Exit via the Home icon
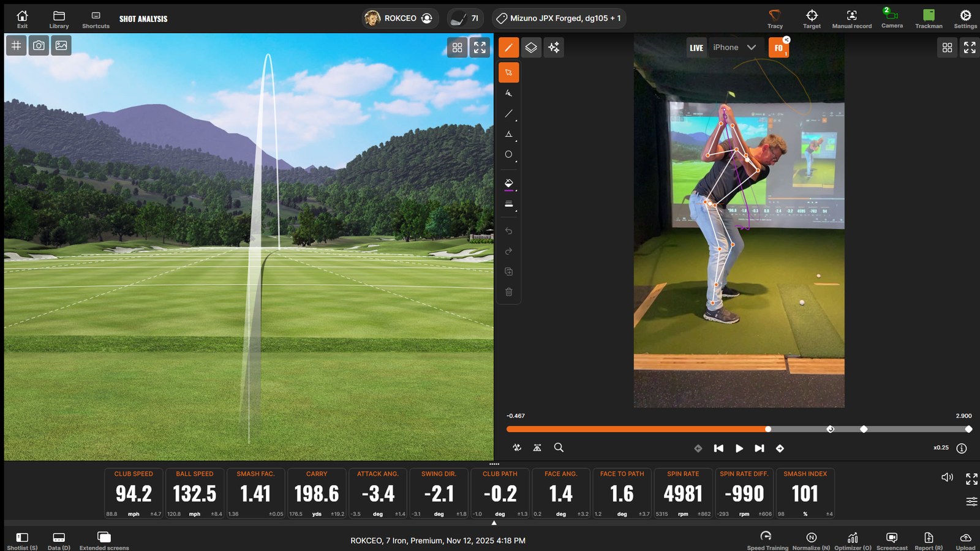 22,18
